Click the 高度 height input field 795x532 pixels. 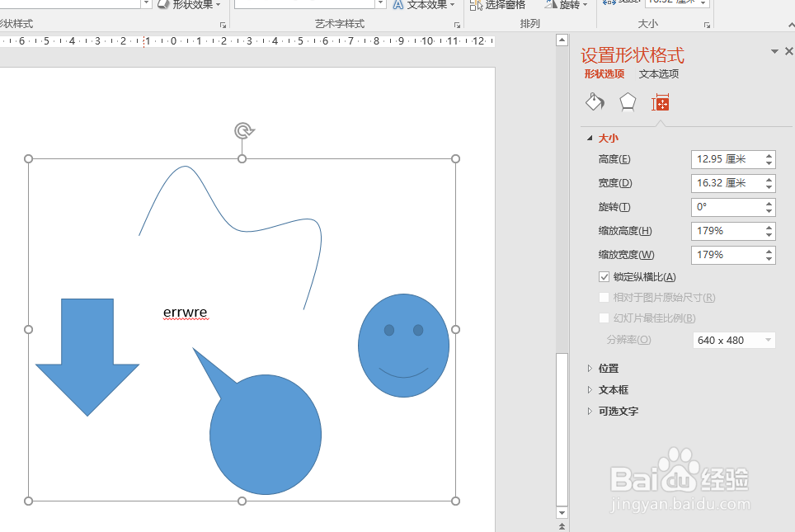coord(726,159)
